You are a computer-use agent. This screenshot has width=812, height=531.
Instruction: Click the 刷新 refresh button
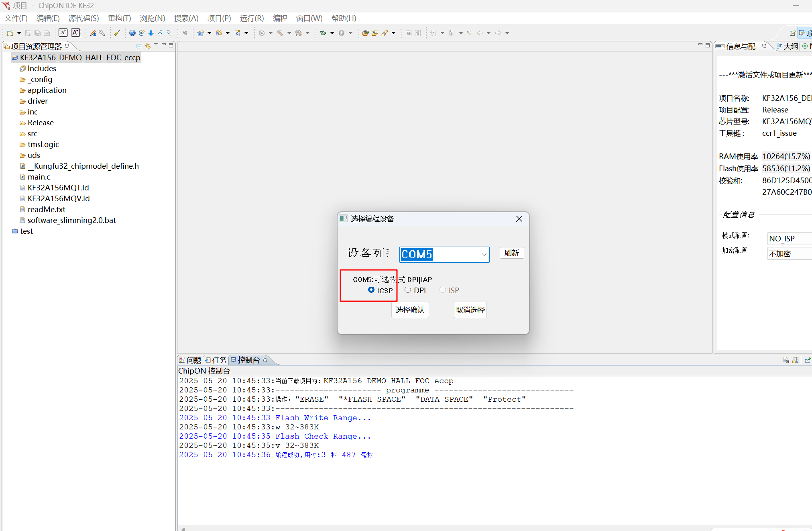tap(511, 253)
